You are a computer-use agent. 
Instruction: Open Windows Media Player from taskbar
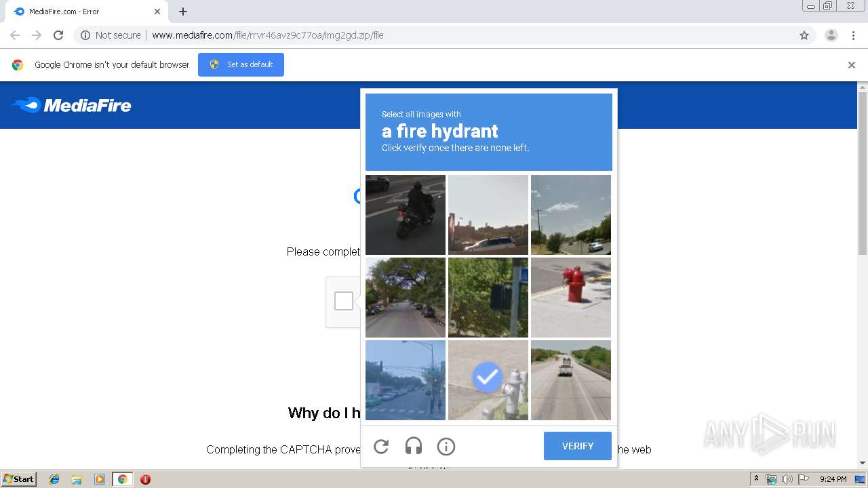100,479
